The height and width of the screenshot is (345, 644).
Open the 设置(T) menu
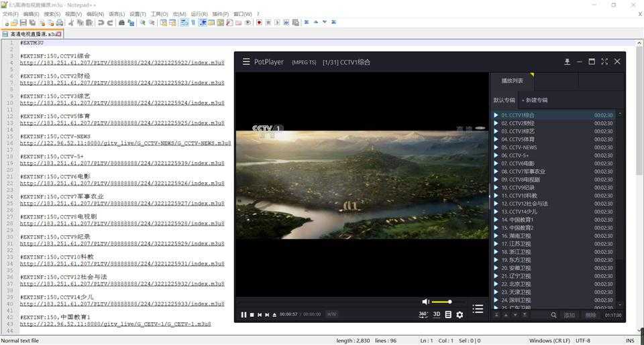tap(138, 14)
